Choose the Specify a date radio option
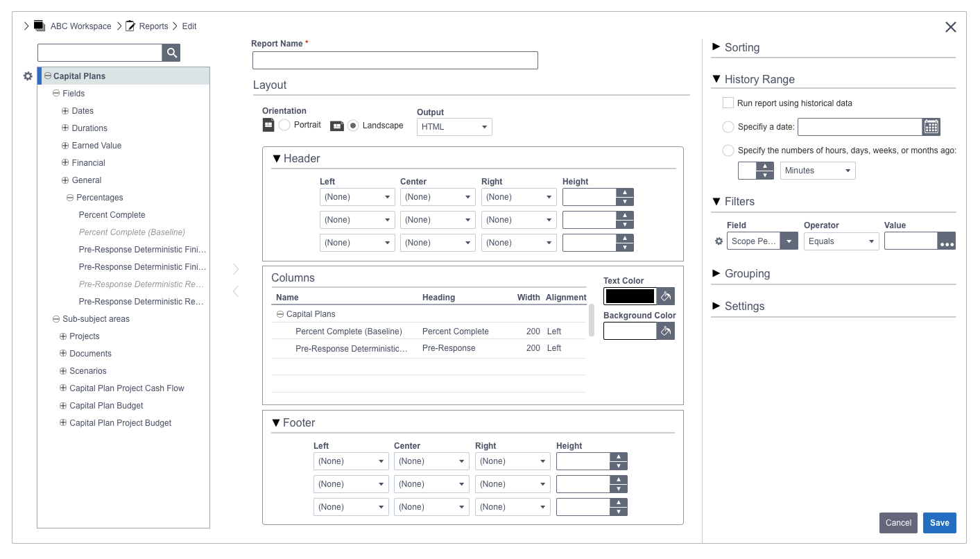 (728, 127)
